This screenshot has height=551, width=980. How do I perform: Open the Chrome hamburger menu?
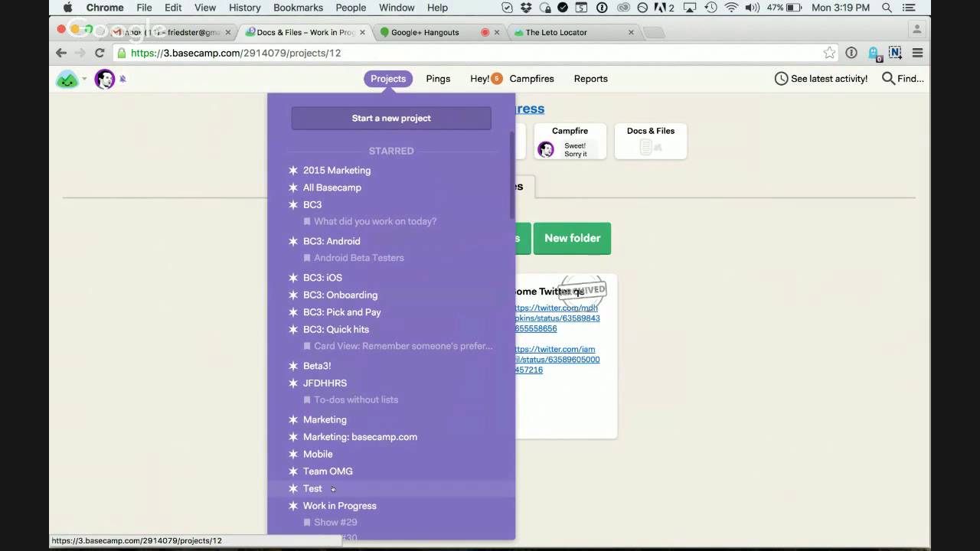pyautogui.click(x=917, y=53)
